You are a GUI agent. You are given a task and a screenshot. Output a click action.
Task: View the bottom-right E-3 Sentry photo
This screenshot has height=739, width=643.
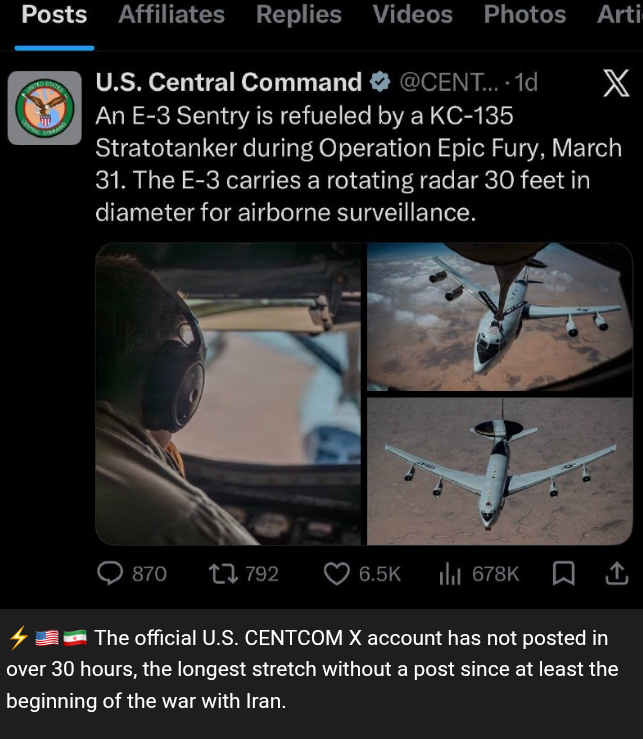tap(500, 471)
